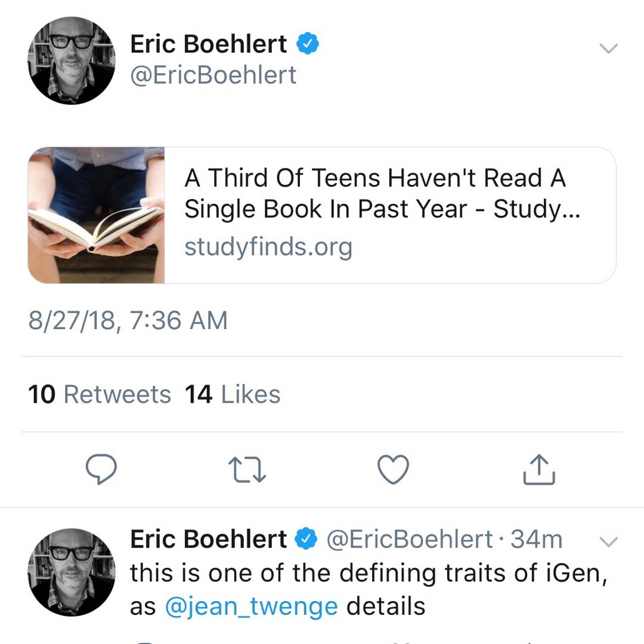Like the tweet with heart icon

pyautogui.click(x=394, y=469)
